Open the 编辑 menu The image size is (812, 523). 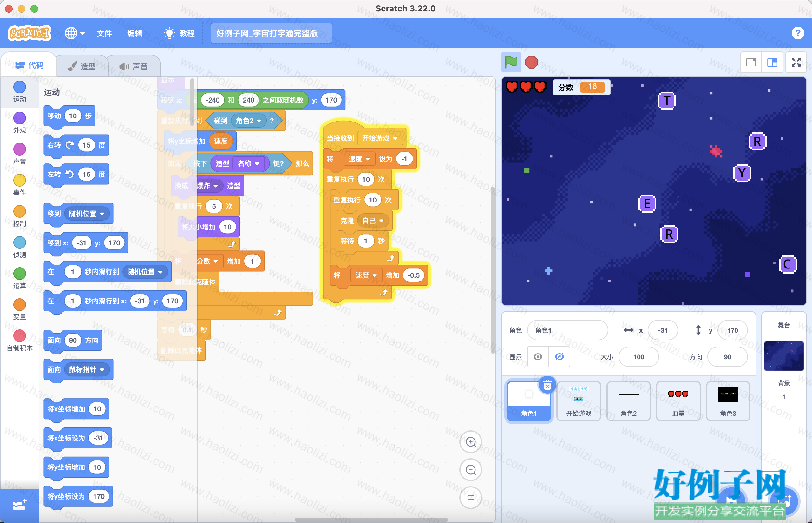click(x=135, y=33)
